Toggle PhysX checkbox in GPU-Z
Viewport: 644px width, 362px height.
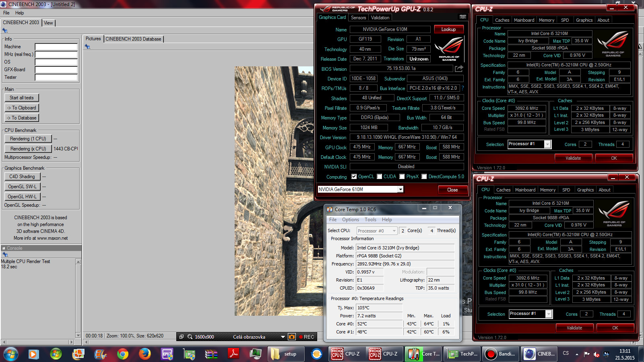click(x=402, y=177)
